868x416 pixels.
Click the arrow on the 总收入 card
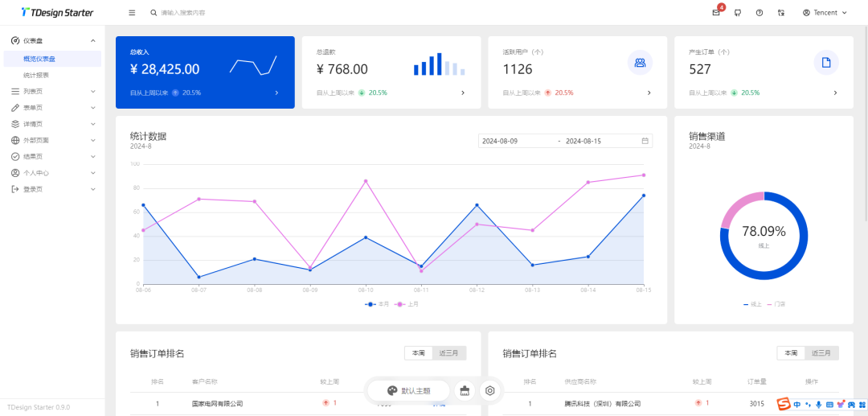point(276,93)
